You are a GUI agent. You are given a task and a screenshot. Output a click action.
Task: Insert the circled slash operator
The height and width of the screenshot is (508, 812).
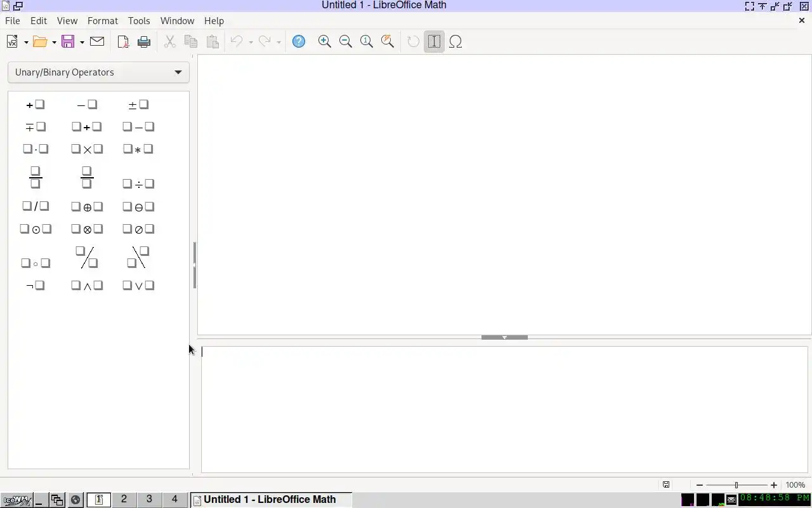coord(138,229)
